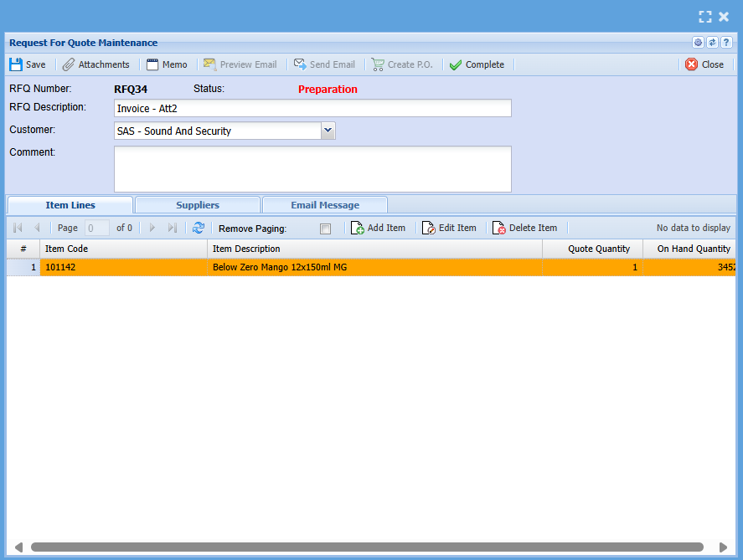Click into the RFQ Description field
The width and height of the screenshot is (743, 560).
point(312,108)
